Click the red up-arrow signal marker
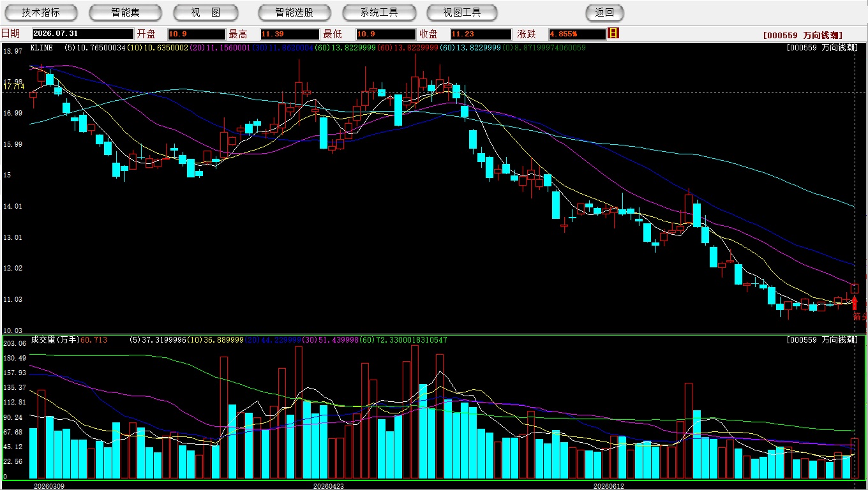 pos(855,302)
